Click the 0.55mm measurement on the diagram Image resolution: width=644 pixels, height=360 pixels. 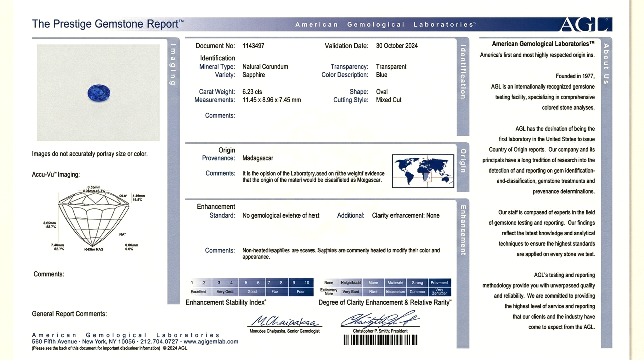tap(94, 187)
